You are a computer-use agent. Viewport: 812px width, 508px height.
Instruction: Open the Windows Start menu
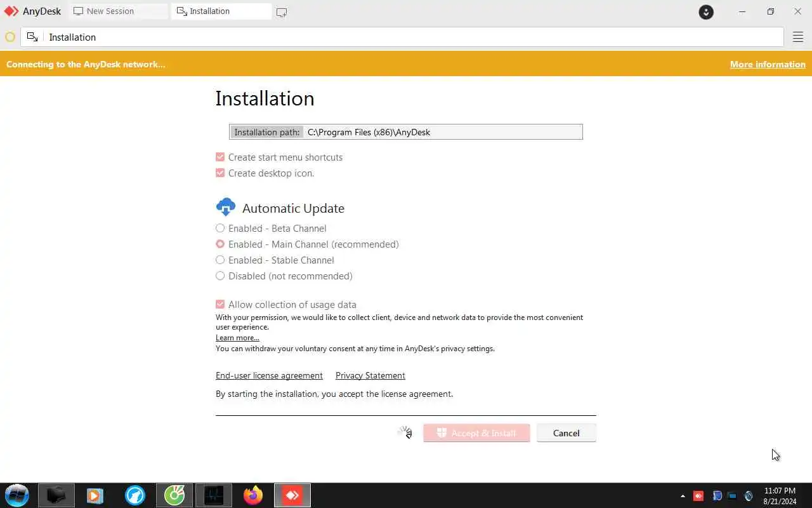pos(17,495)
